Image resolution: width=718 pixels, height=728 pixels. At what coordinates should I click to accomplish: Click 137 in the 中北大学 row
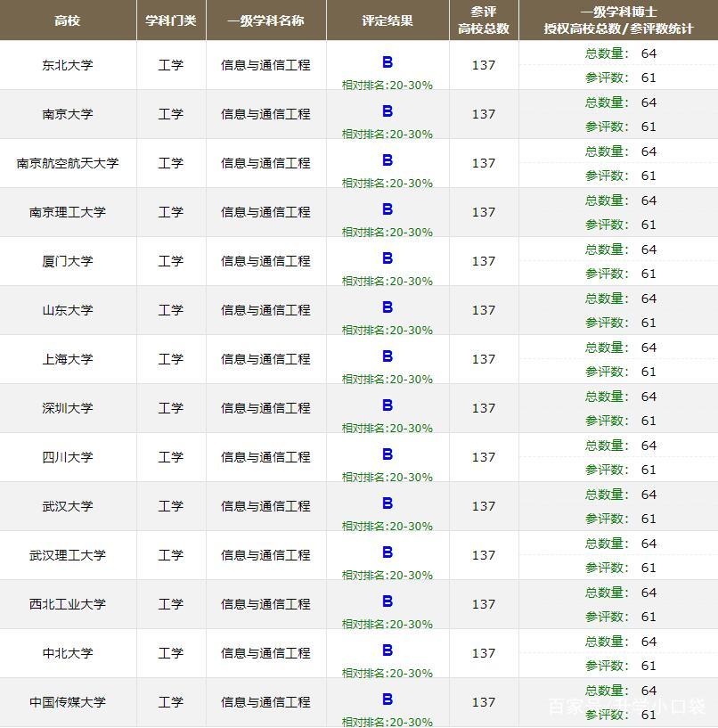pos(484,653)
